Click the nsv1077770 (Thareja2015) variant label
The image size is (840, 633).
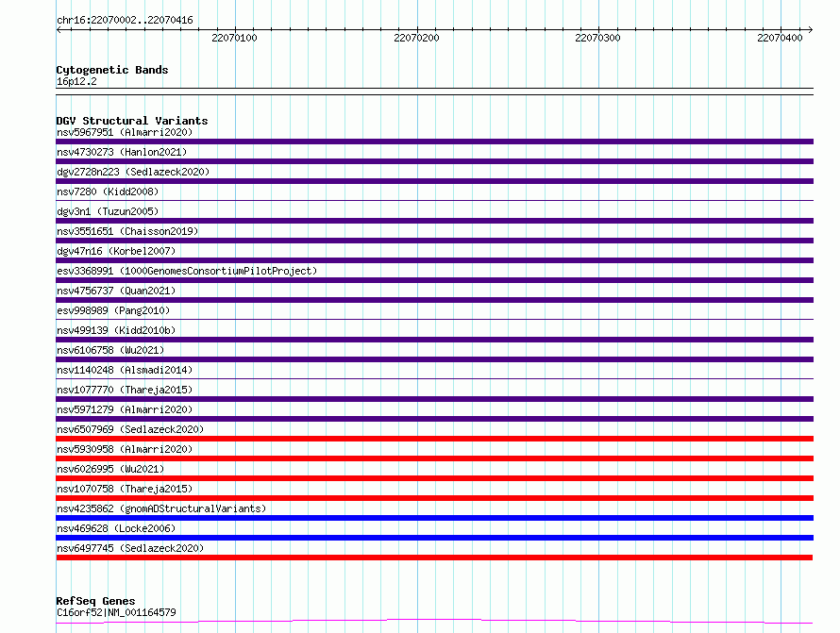tap(125, 390)
